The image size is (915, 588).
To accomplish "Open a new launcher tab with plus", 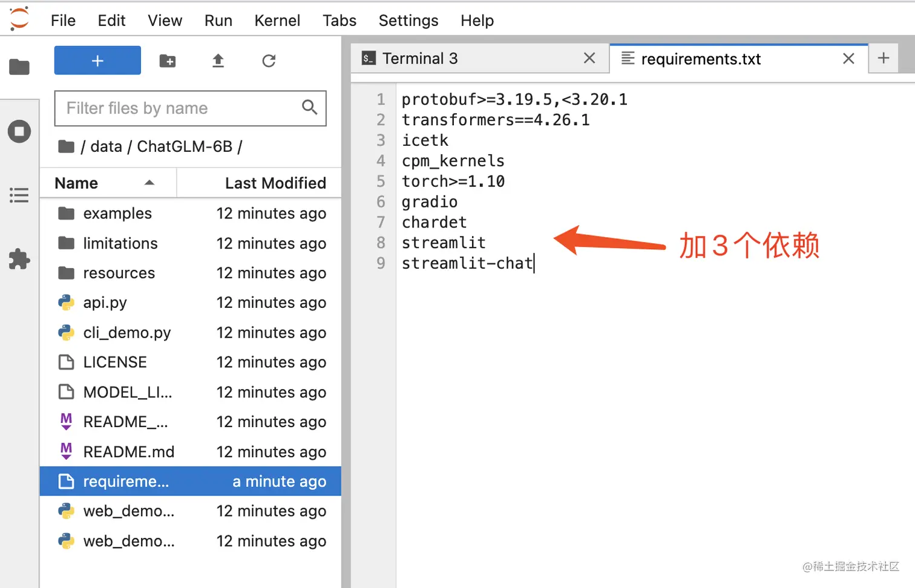I will (884, 58).
